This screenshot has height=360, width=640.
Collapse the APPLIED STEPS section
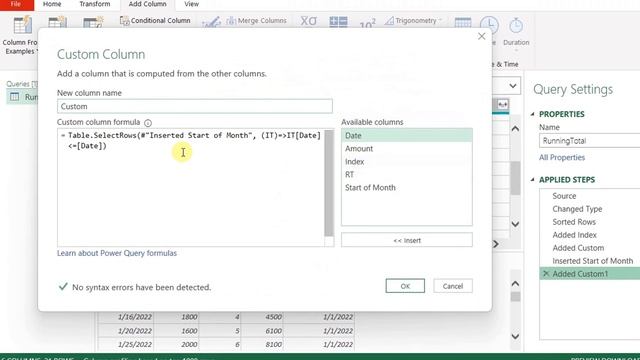click(532, 180)
